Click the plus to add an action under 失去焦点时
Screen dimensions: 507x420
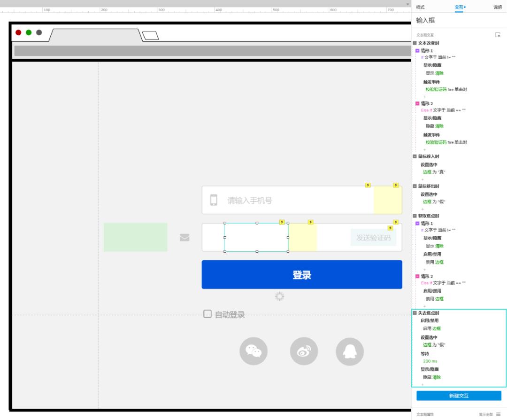(x=422, y=384)
